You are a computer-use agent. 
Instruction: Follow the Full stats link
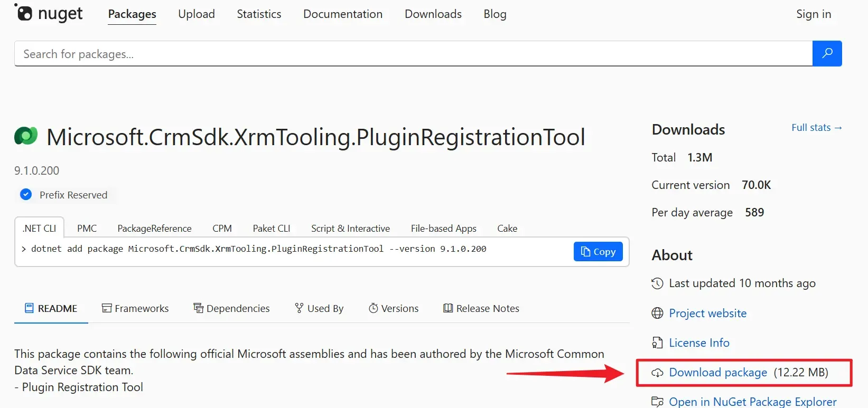[x=816, y=128]
